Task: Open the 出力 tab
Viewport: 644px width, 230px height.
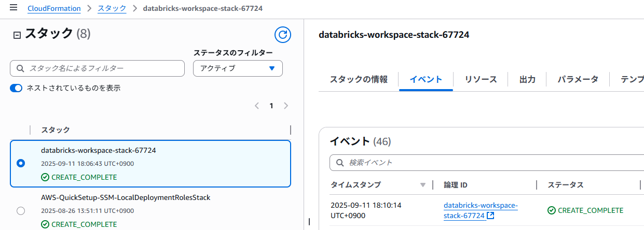Action: pos(527,79)
